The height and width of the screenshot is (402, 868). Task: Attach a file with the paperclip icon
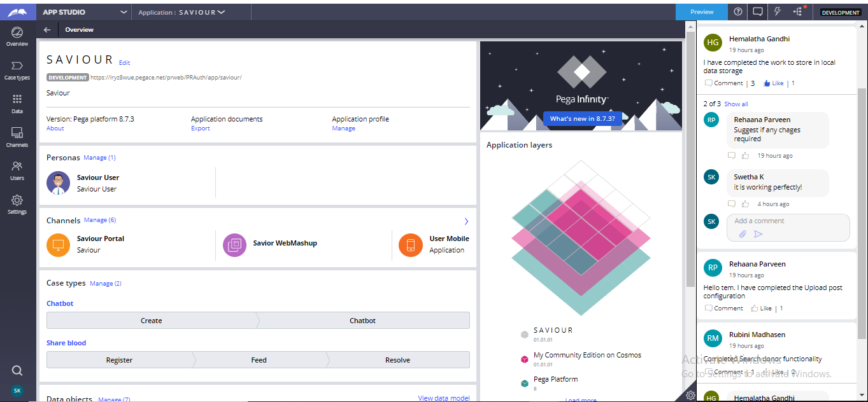pyautogui.click(x=742, y=234)
